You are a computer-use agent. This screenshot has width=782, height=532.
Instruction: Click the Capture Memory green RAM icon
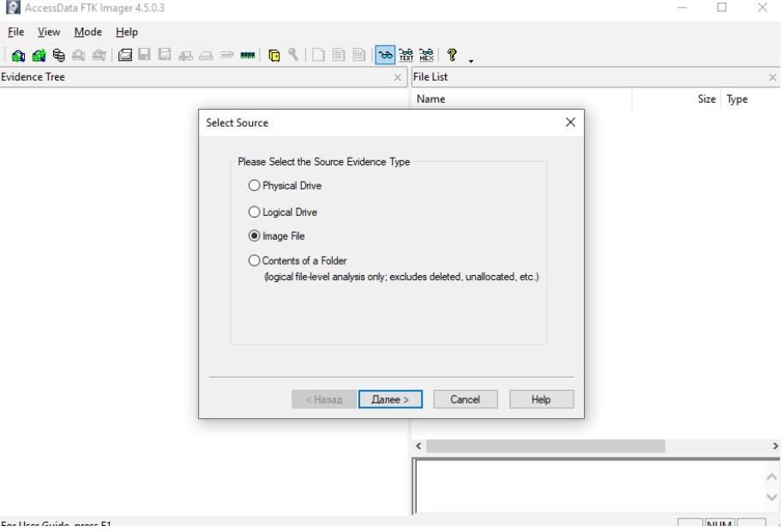tap(247, 56)
